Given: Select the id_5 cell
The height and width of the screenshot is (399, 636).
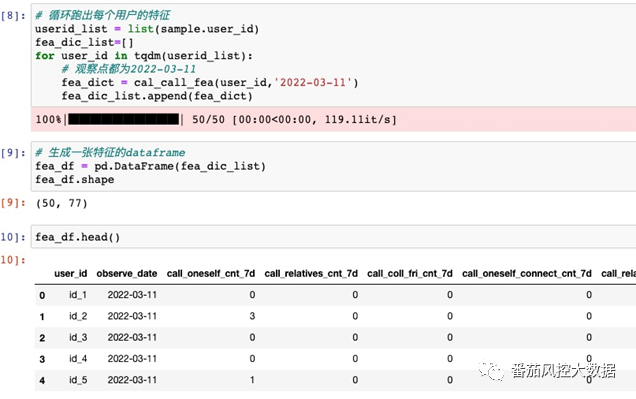Looking at the screenshot, I should pyautogui.click(x=78, y=380).
